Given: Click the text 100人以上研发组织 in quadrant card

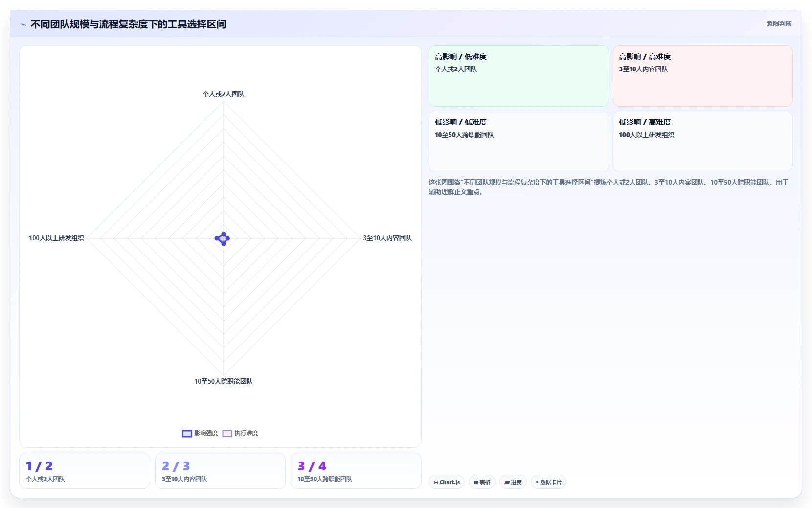Looking at the screenshot, I should pyautogui.click(x=647, y=135).
